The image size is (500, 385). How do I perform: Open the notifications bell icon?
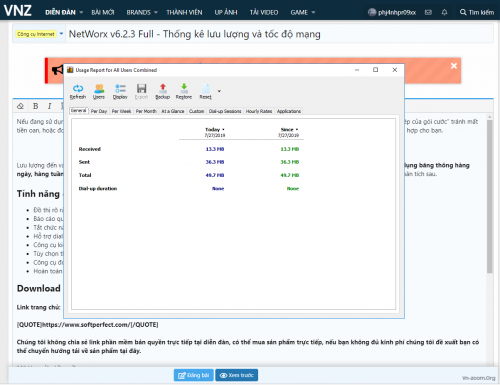pyautogui.click(x=444, y=12)
